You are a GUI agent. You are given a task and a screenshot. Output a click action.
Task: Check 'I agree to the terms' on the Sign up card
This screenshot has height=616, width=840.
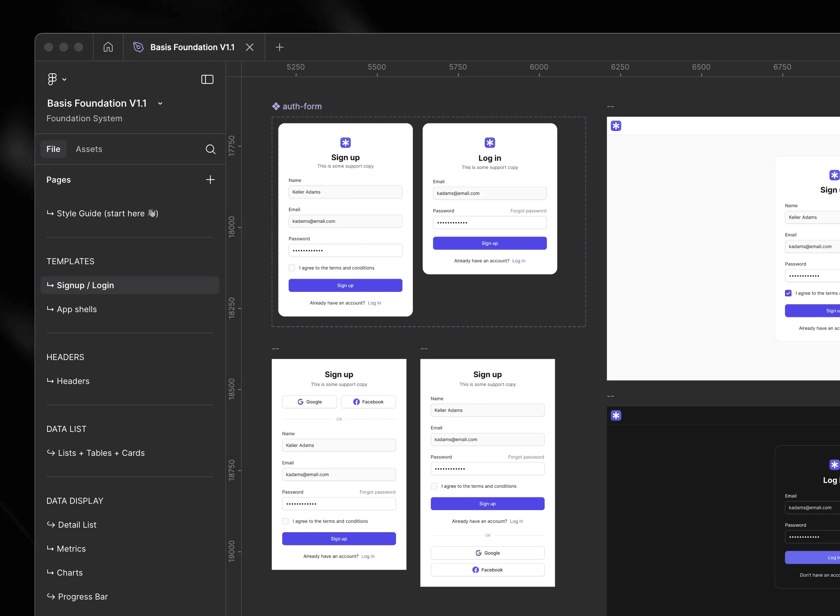(292, 268)
